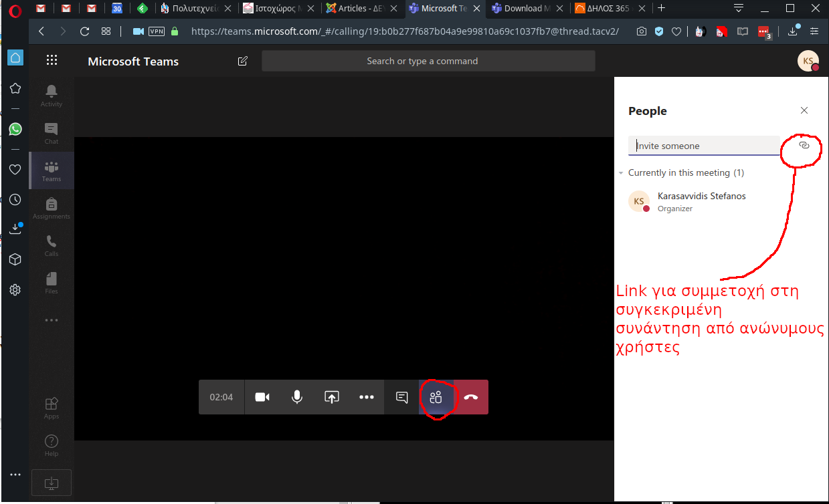The width and height of the screenshot is (829, 504).
Task: Show the meeting conversation chat
Action: click(401, 397)
